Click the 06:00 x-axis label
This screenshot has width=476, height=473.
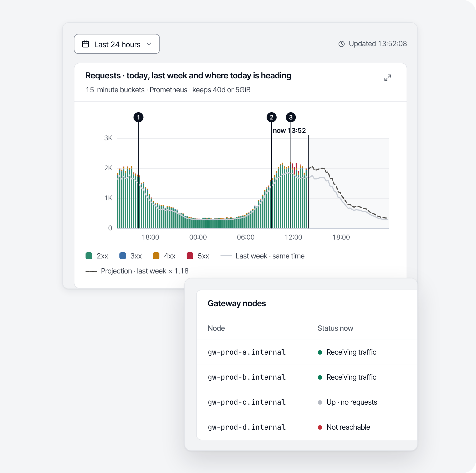point(246,237)
